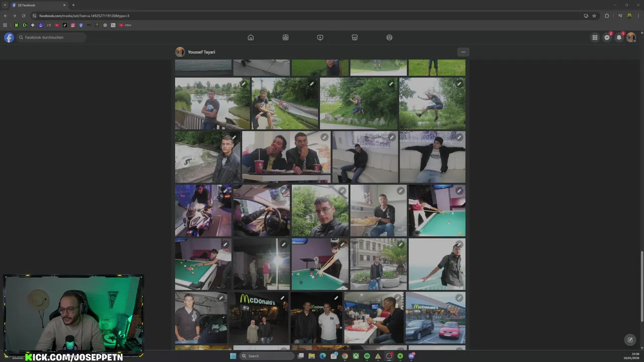Open the Windows Start menu

pyautogui.click(x=233, y=356)
